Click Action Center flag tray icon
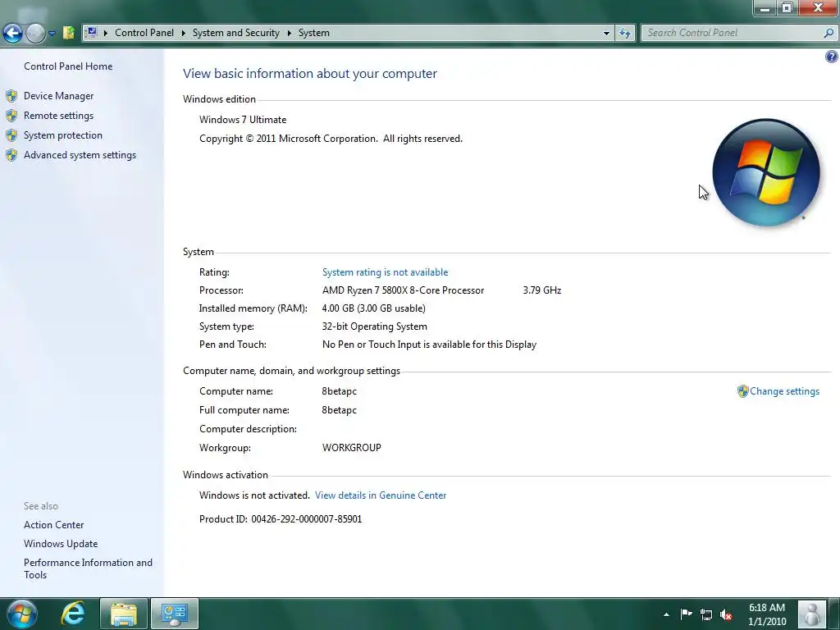This screenshot has width=840, height=630. pyautogui.click(x=687, y=614)
